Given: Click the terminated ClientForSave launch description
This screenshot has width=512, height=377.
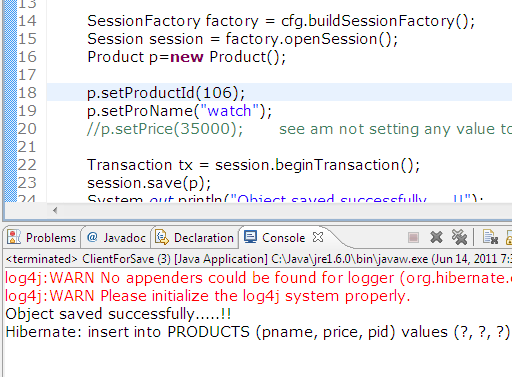Looking at the screenshot, I should pyautogui.click(x=258, y=259).
